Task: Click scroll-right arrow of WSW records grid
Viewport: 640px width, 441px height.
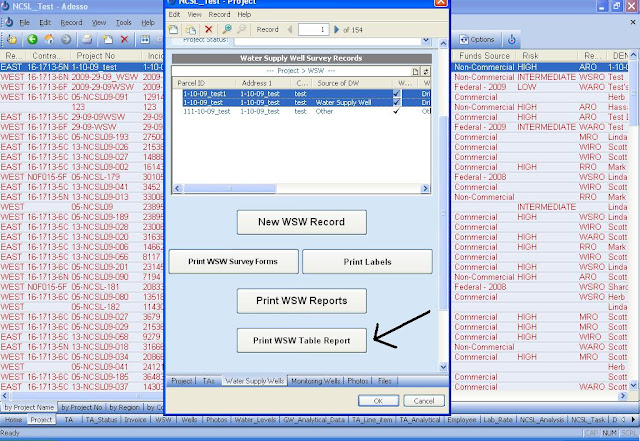Action: 425,188
